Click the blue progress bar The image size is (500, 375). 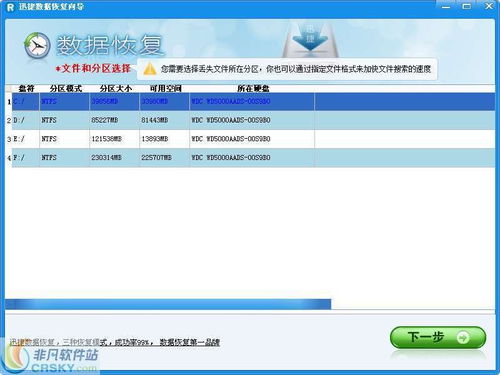tap(168, 304)
